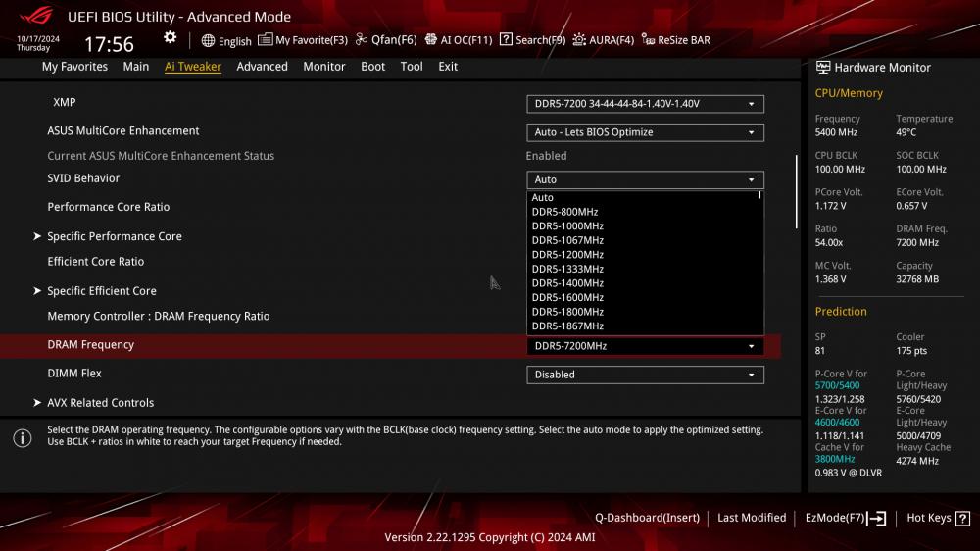
Task: Click the Hardware Monitor icon
Action: pyautogui.click(x=823, y=67)
